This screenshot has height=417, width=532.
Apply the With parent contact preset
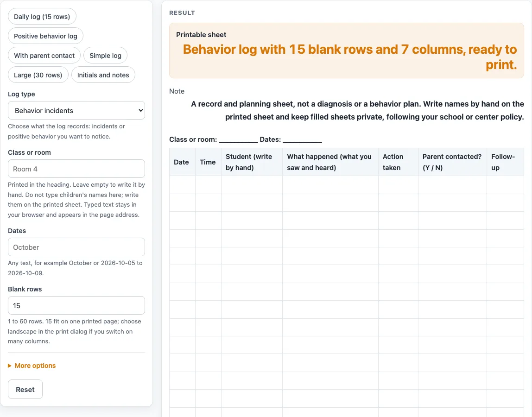[x=44, y=55]
